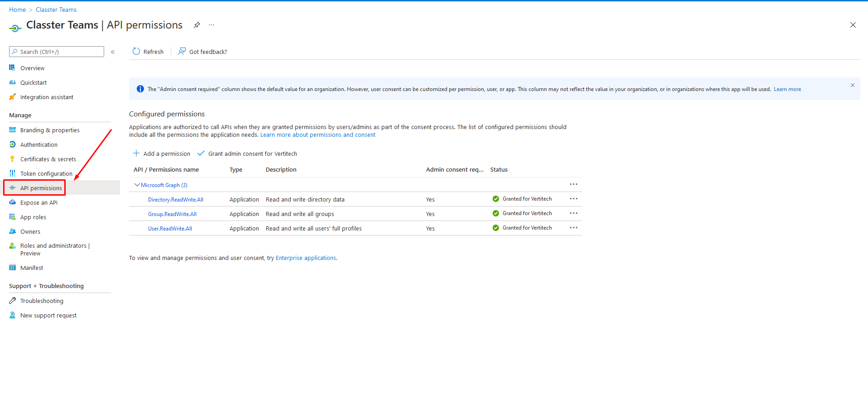Click the Search (Ctrl+/) field
The width and height of the screenshot is (868, 413).
(57, 52)
